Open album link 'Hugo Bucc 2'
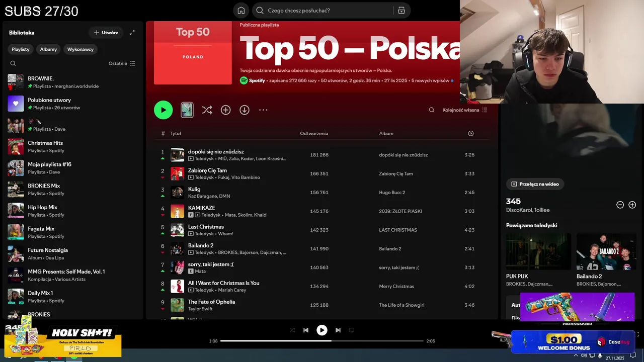644x362 pixels. tap(392, 193)
